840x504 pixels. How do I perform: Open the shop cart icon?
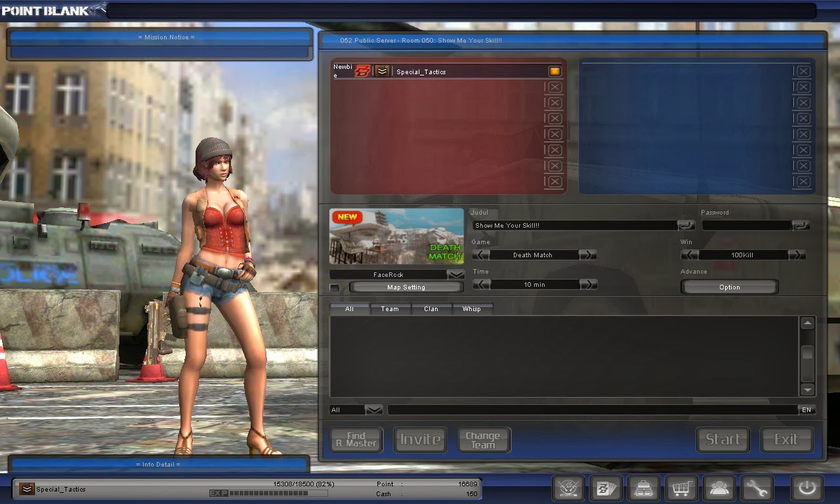pos(681,489)
